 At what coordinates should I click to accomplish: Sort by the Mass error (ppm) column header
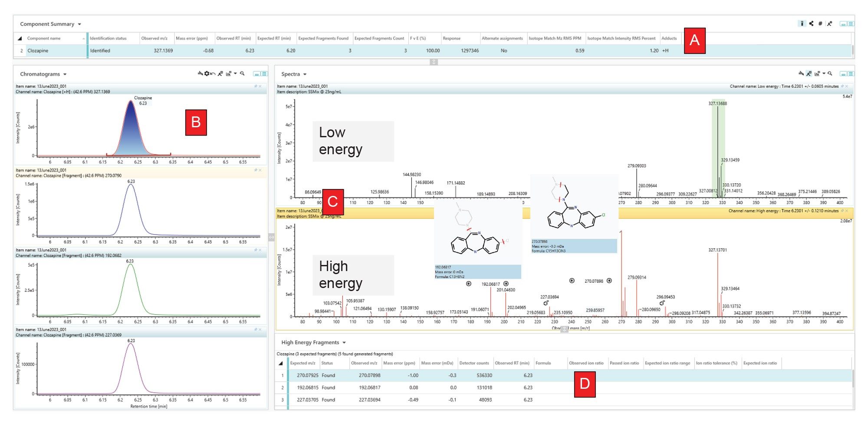[x=399, y=363]
